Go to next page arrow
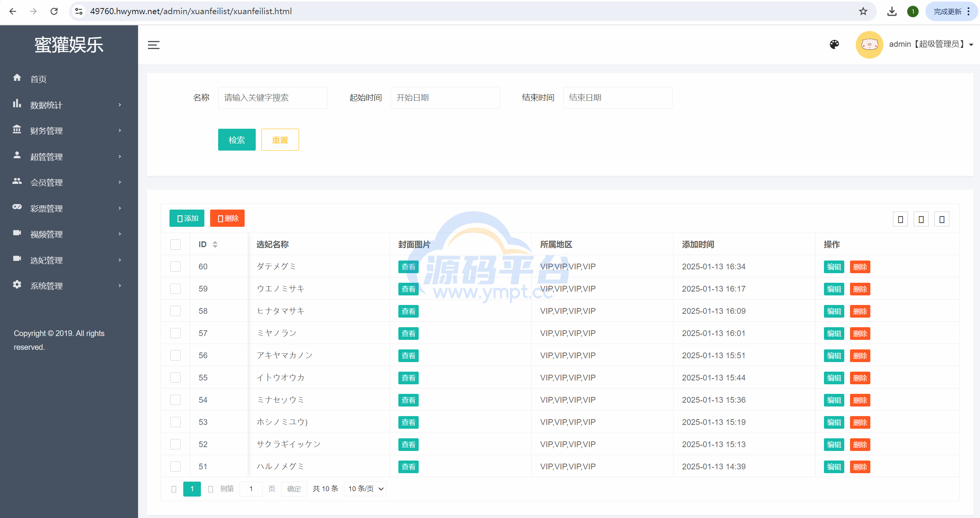The width and height of the screenshot is (980, 518). (210, 489)
